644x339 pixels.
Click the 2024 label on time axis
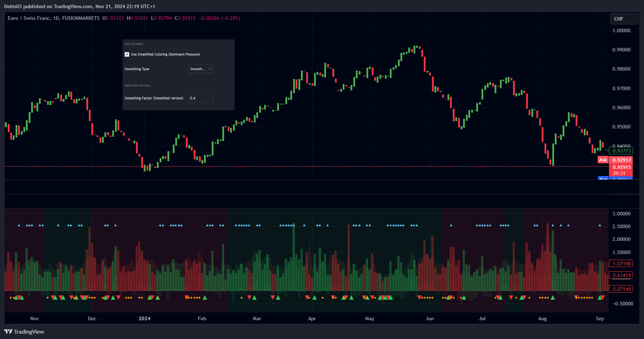(x=144, y=318)
